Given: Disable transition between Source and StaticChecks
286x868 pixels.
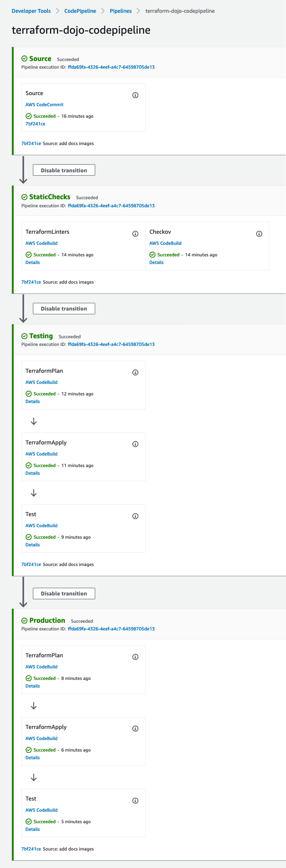Looking at the screenshot, I should 64,170.
